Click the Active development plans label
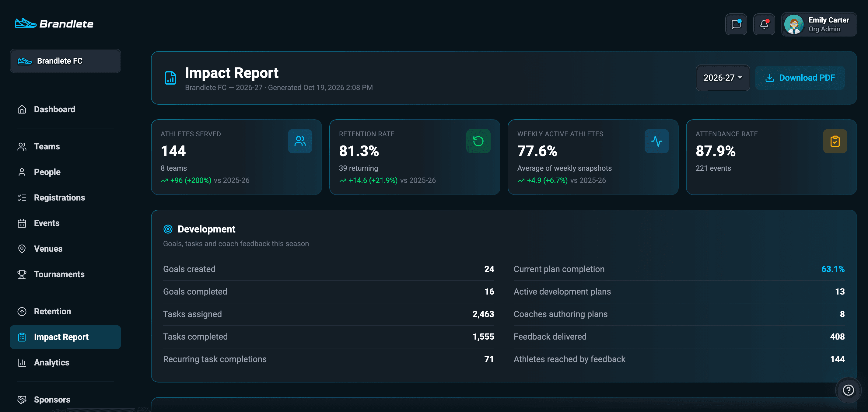The image size is (868, 412). [562, 292]
